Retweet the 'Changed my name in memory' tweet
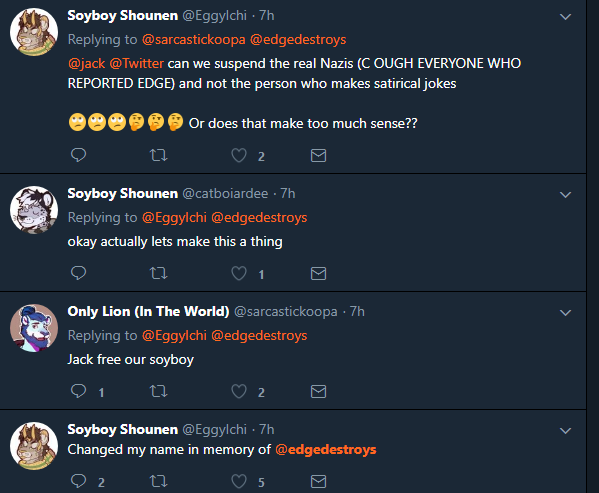This screenshot has height=493, width=599. (158, 481)
